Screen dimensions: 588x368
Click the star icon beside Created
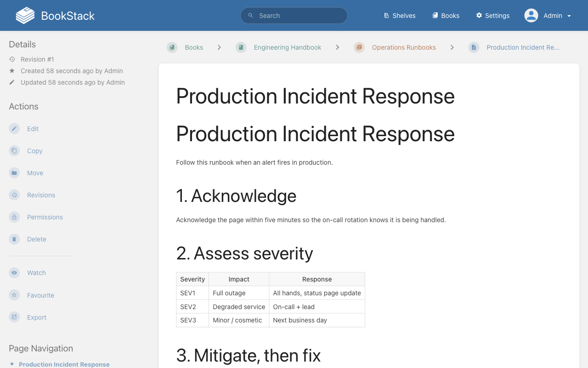tap(12, 71)
